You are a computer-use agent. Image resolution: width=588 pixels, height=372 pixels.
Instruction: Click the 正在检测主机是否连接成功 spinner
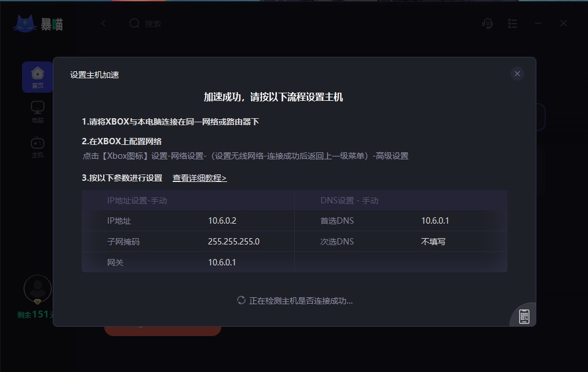(241, 300)
